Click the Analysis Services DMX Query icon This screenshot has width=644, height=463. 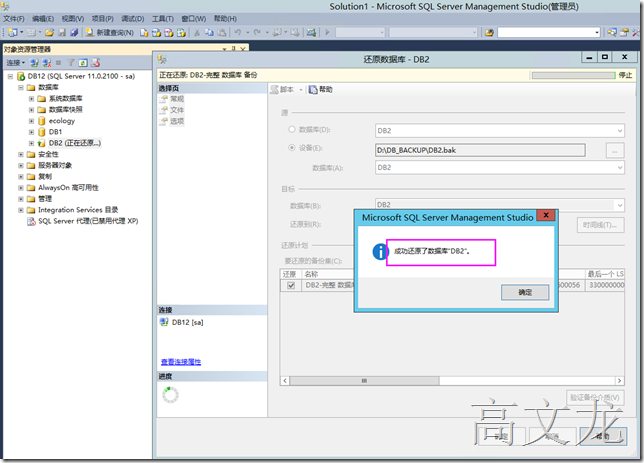click(168, 32)
